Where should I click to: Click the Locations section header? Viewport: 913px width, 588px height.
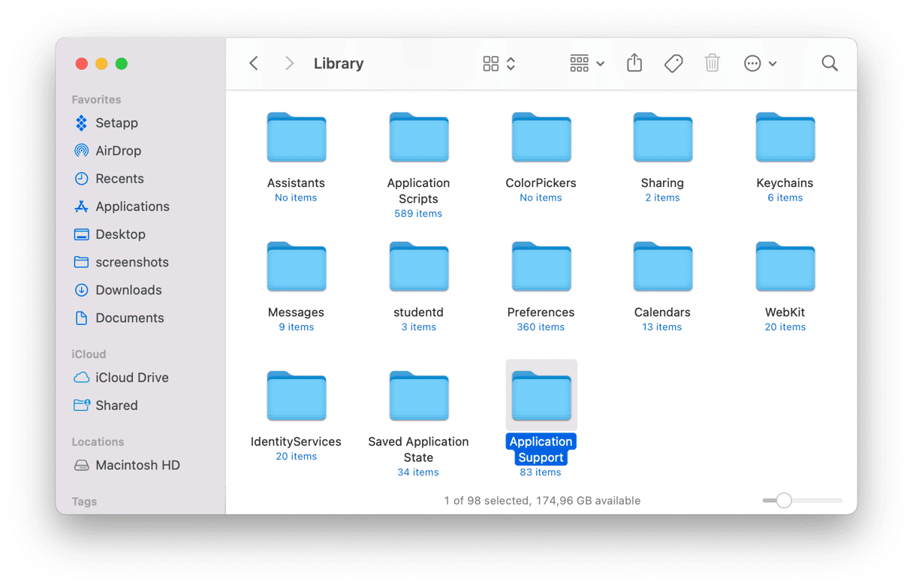(98, 442)
